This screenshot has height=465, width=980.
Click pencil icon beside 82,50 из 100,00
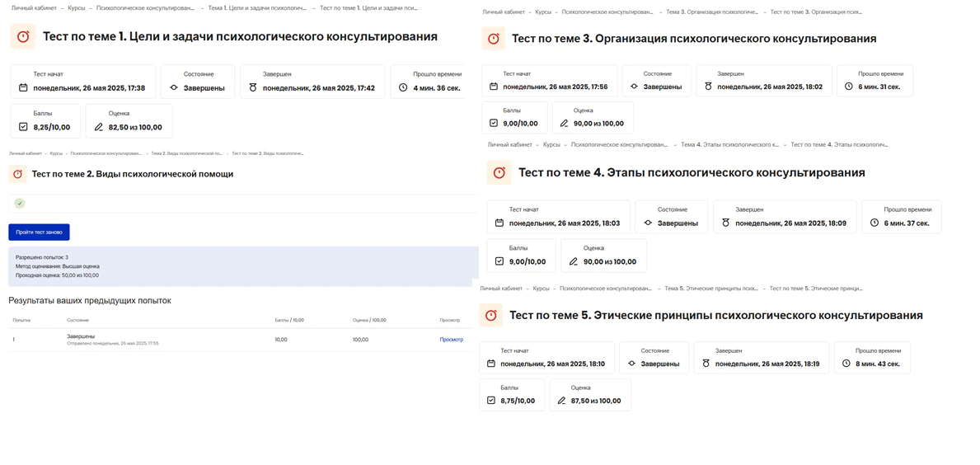click(x=98, y=127)
